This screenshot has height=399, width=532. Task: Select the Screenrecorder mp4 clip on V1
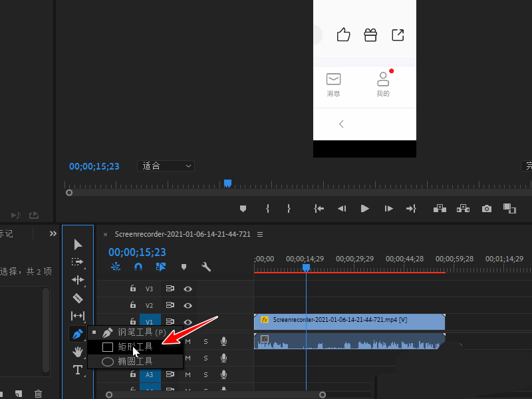(x=349, y=320)
